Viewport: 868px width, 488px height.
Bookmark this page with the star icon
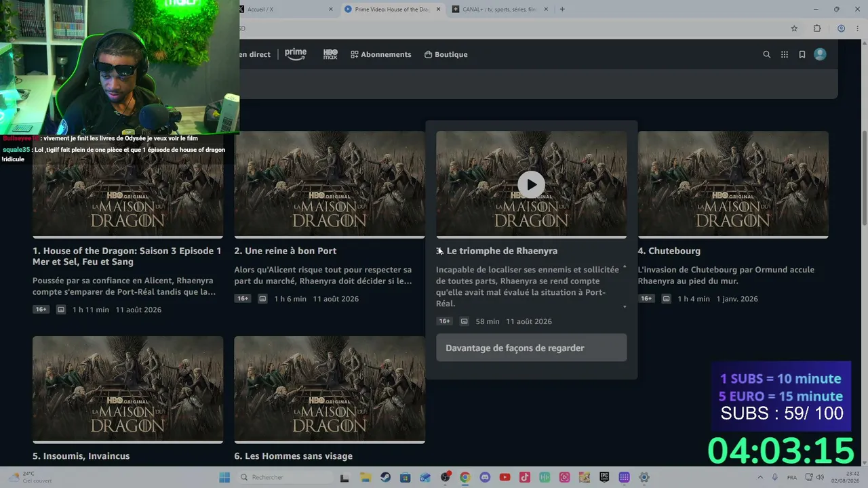[794, 28]
